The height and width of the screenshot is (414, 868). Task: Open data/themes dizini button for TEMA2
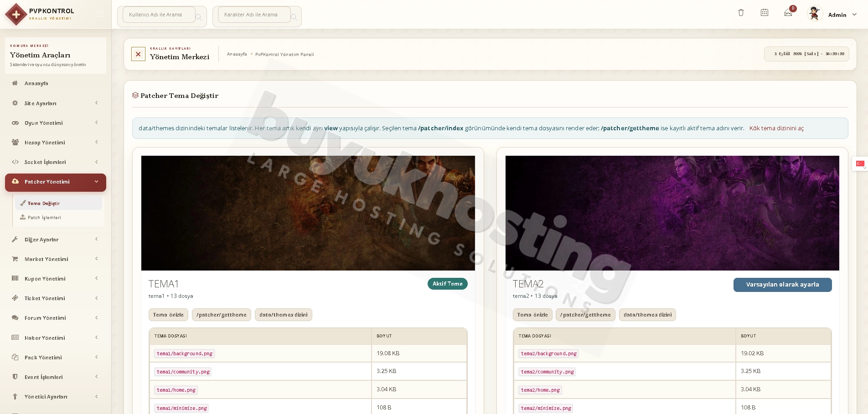click(x=647, y=315)
